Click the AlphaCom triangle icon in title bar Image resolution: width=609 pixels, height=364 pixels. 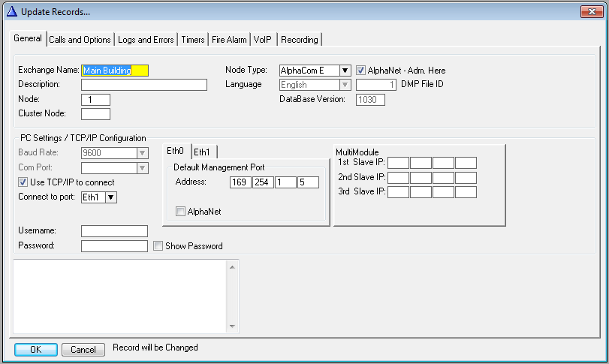(11, 11)
